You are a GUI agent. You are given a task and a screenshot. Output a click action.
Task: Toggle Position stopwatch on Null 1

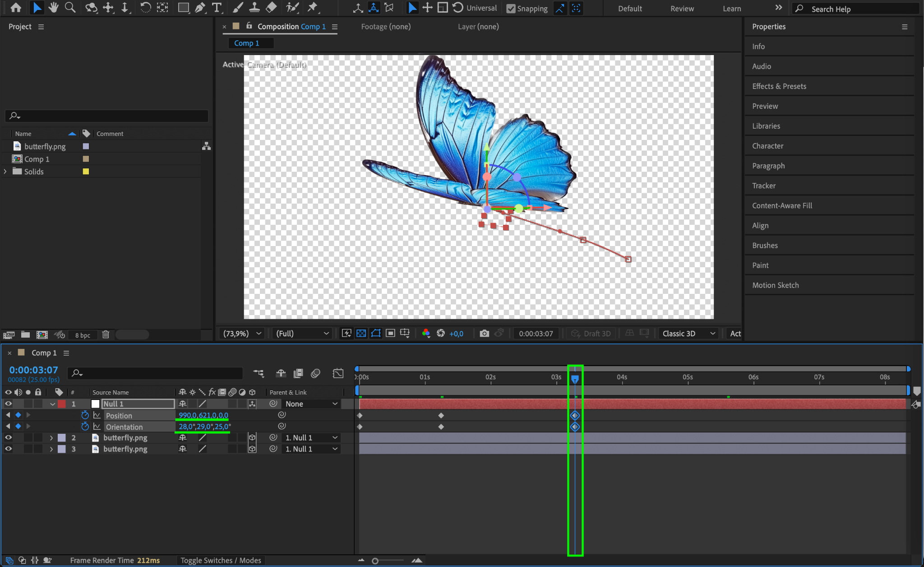point(85,415)
